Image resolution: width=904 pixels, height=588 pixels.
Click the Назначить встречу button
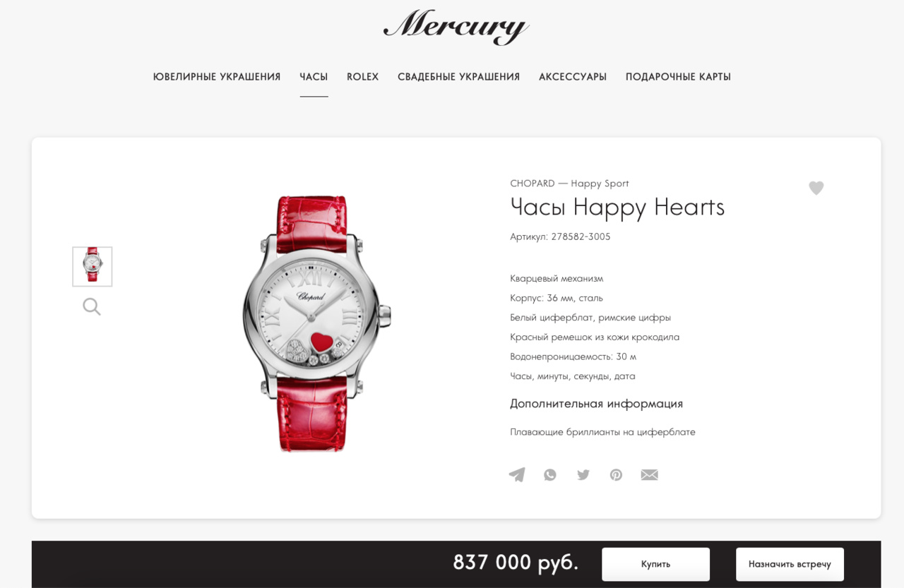(x=790, y=564)
